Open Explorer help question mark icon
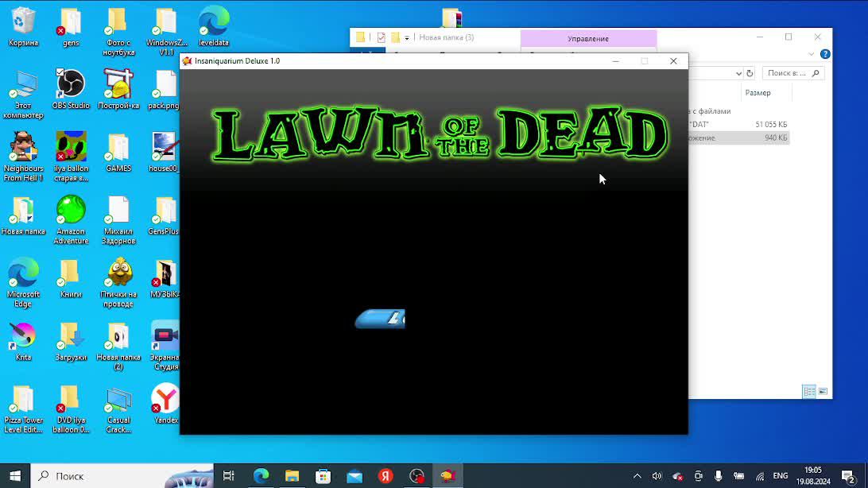The image size is (868, 488). [x=825, y=54]
